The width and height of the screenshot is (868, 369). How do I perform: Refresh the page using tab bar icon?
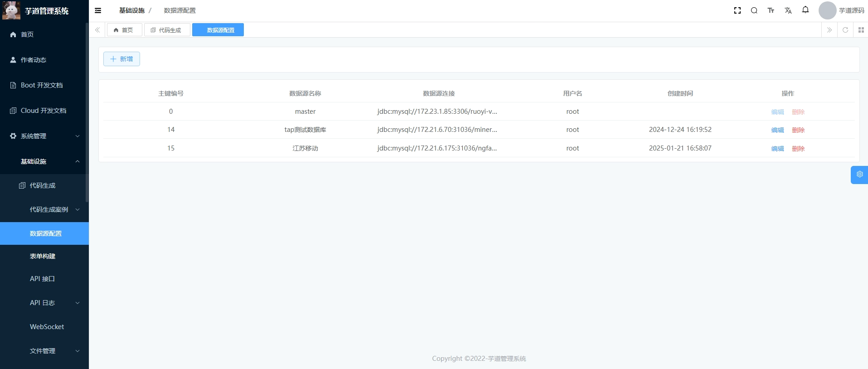point(845,30)
